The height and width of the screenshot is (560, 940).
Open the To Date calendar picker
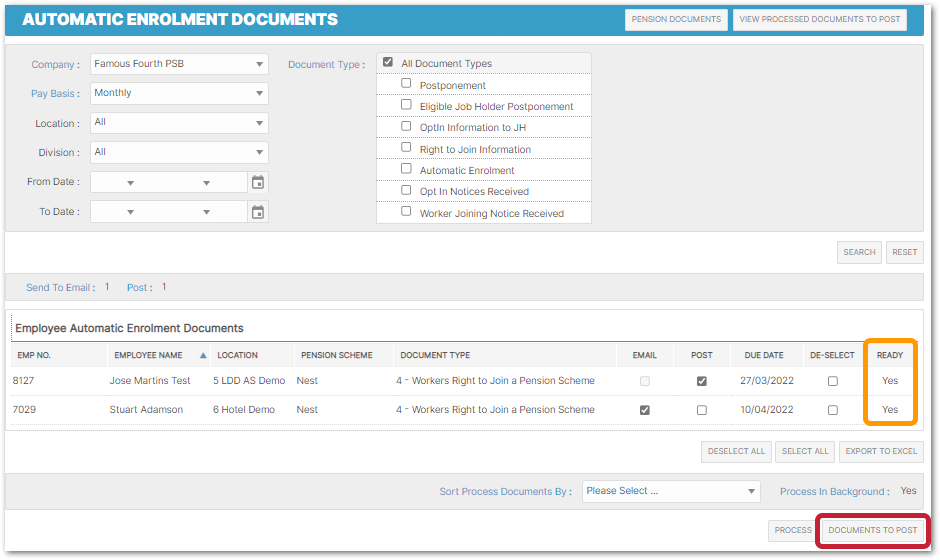[258, 212]
